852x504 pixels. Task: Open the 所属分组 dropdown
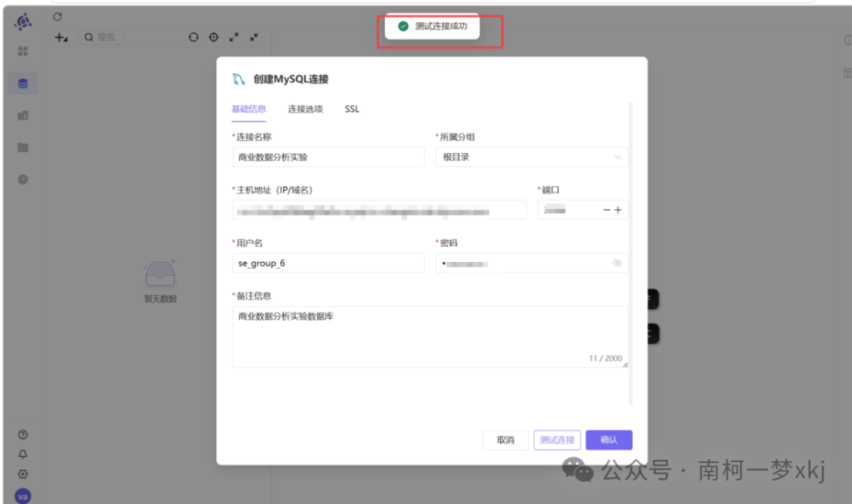tap(532, 157)
